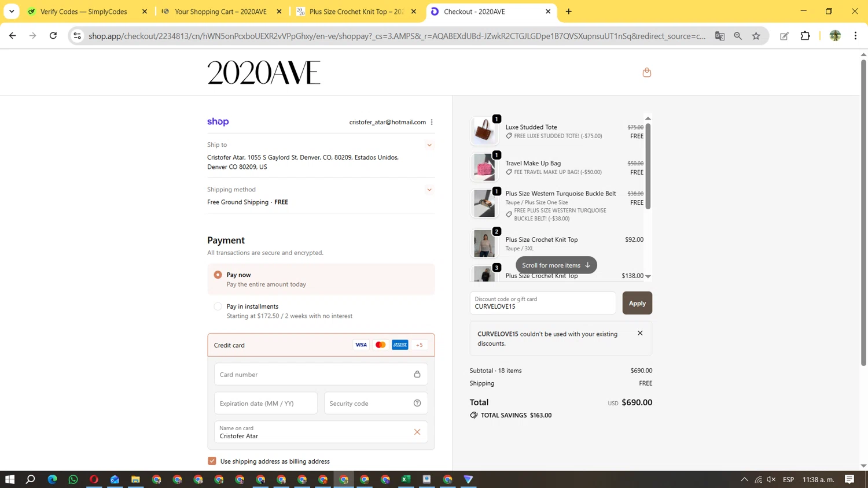Viewport: 868px width, 488px height.
Task: Open Excel from the taskbar
Action: (406, 479)
